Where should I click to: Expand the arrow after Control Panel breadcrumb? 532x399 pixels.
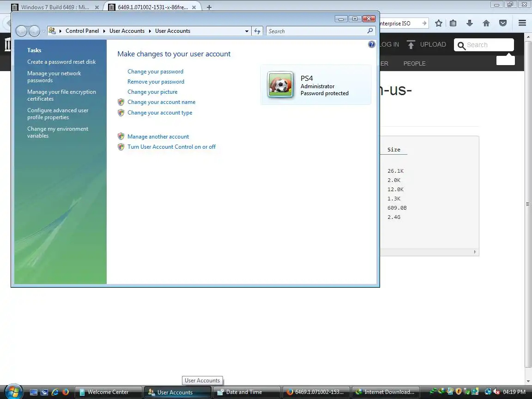pyautogui.click(x=104, y=31)
